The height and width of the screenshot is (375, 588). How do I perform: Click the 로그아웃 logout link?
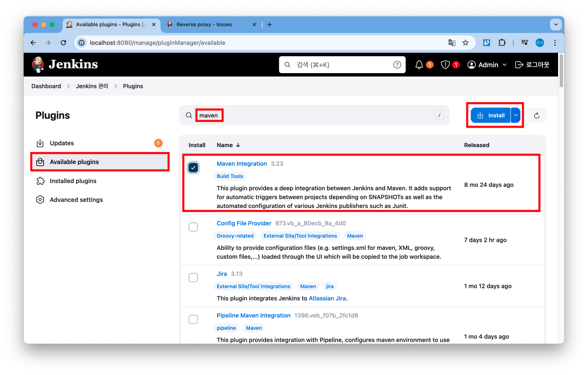[x=532, y=65]
